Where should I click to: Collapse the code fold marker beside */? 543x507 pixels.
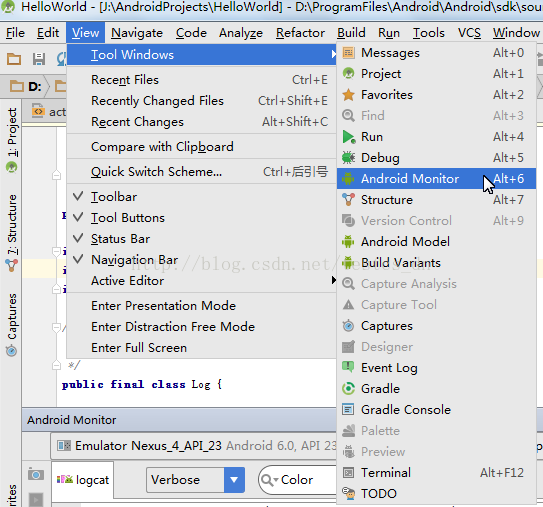click(x=56, y=365)
